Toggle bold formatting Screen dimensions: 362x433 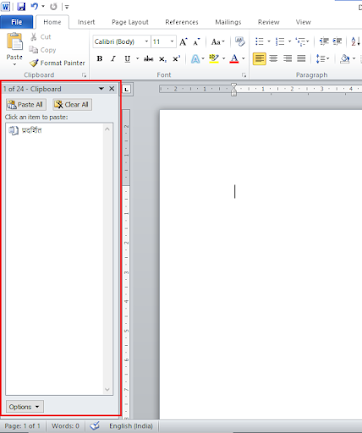tap(99, 59)
